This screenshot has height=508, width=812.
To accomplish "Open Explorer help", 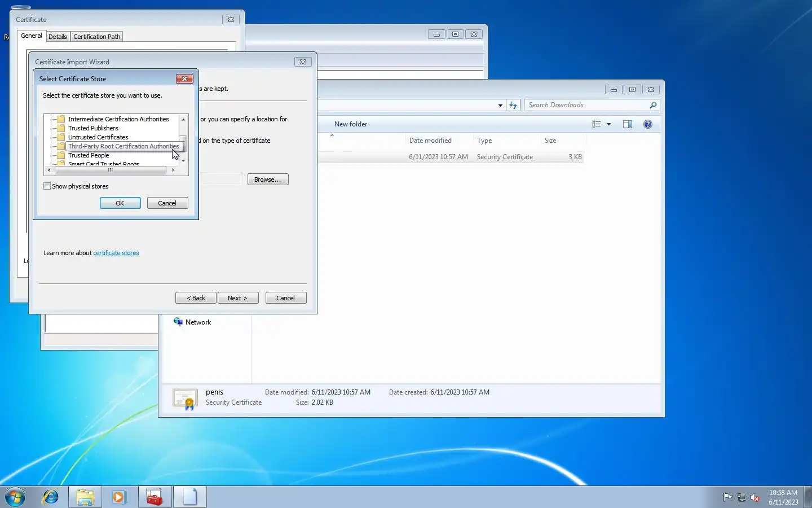I will (x=648, y=124).
